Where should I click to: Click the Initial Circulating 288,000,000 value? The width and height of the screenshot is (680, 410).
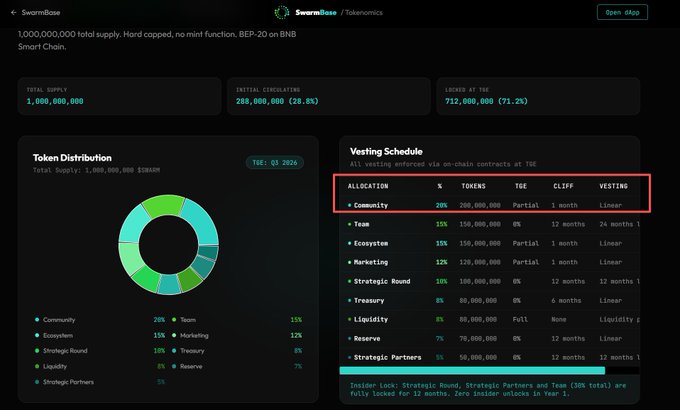277,101
